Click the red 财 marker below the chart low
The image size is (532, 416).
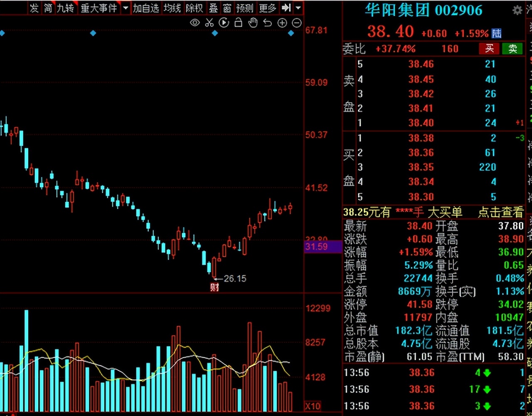point(214,287)
